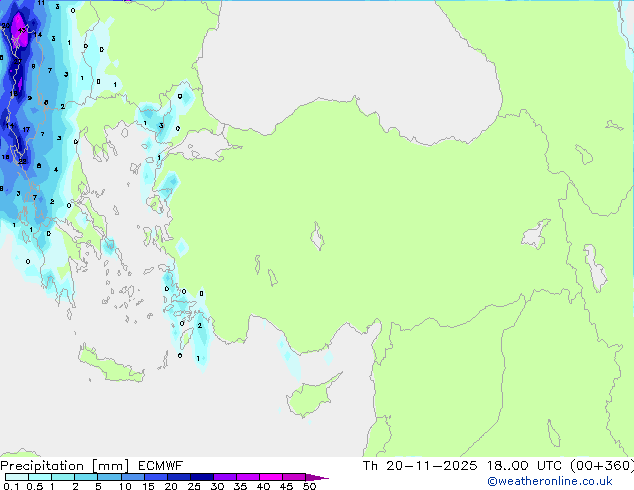Click the 50 label on the legend scale
The image size is (634, 490).
309,486
